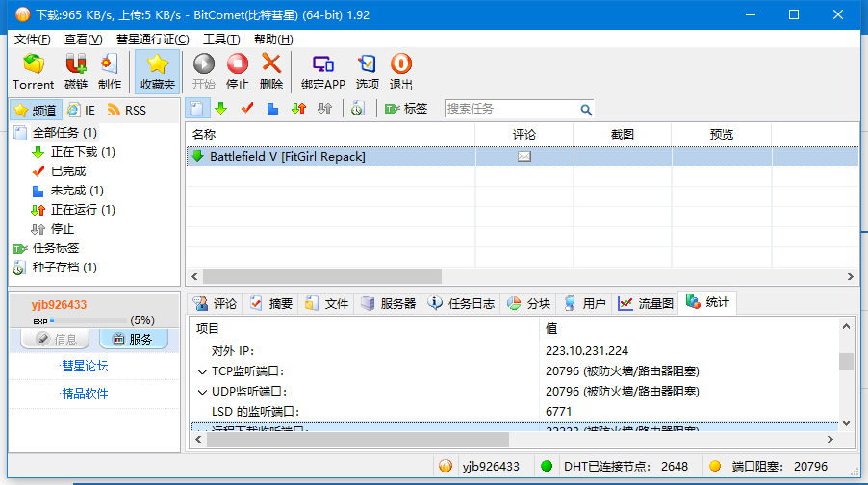Select 任务标签 in the tree

click(x=56, y=248)
